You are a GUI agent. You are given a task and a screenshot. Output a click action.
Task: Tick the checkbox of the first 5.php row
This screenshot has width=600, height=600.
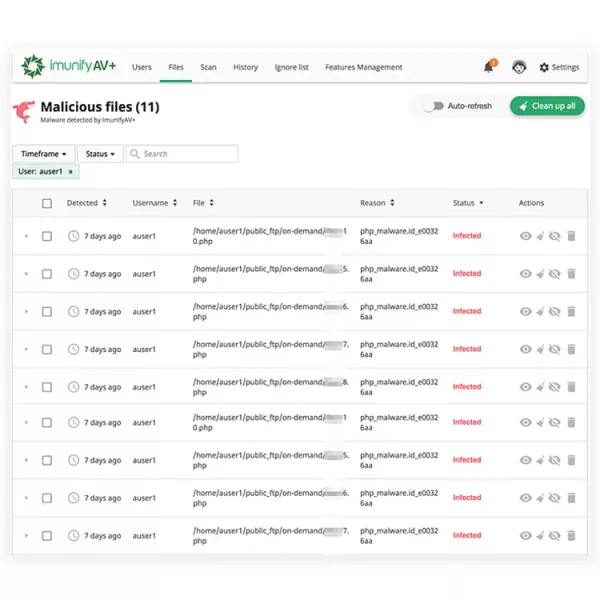pyautogui.click(x=47, y=274)
